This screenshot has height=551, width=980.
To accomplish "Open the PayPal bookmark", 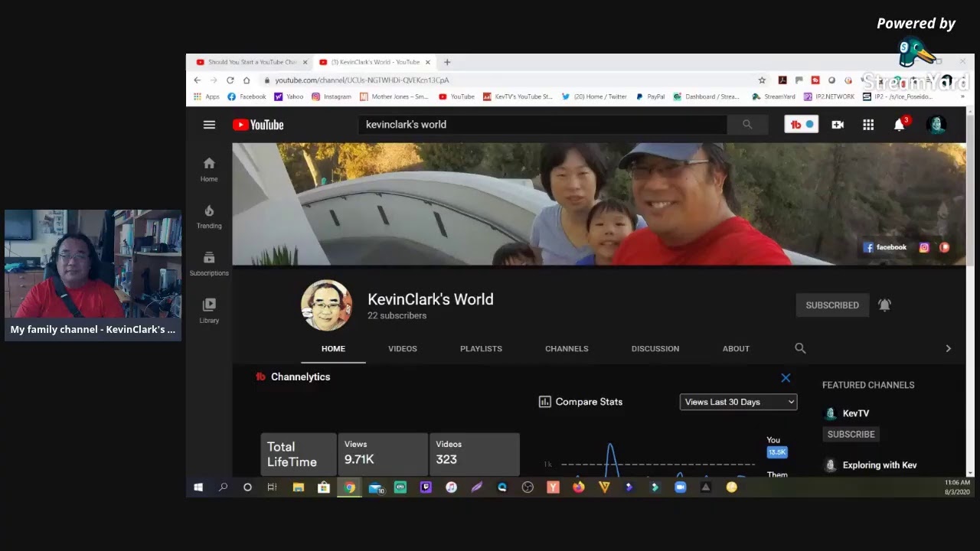I will (x=650, y=96).
